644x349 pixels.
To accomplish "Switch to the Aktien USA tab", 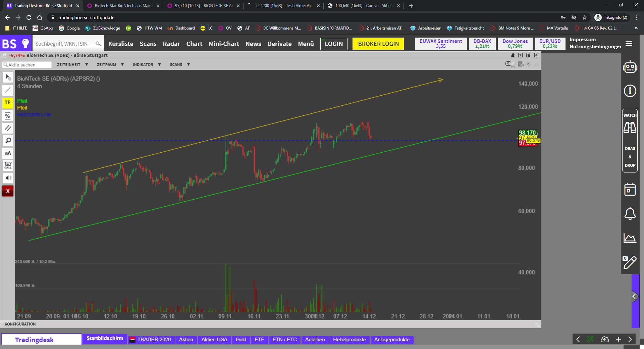I will [214, 340].
